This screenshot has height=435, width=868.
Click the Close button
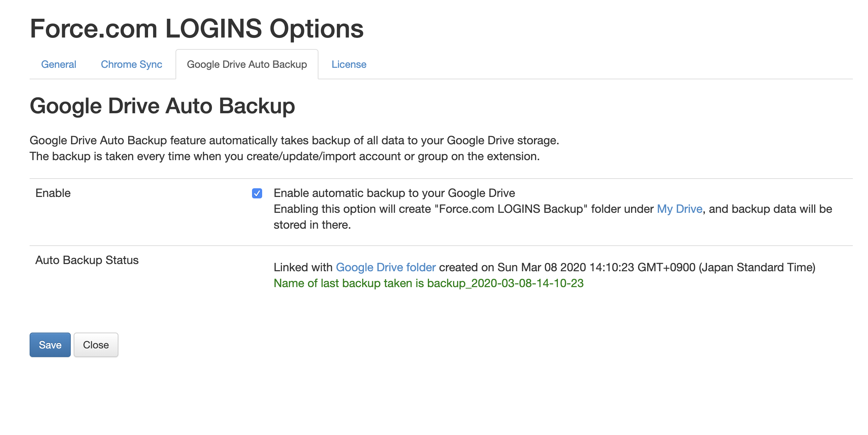pos(96,345)
